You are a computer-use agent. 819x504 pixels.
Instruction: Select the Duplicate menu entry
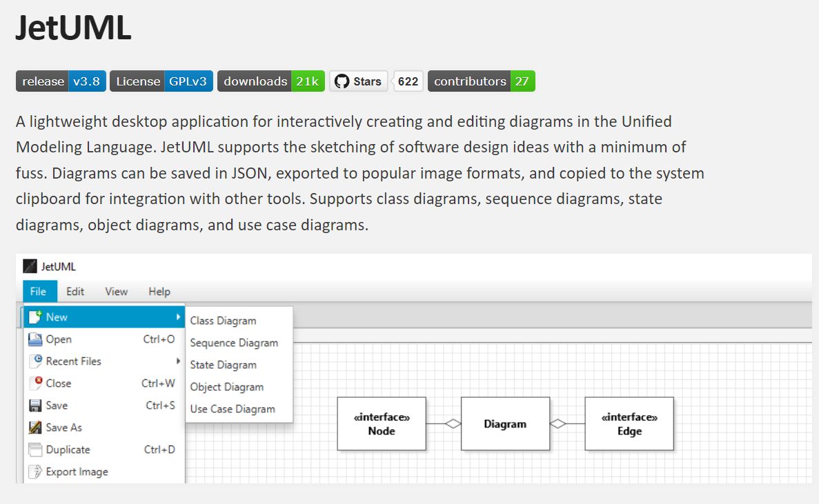(104, 450)
